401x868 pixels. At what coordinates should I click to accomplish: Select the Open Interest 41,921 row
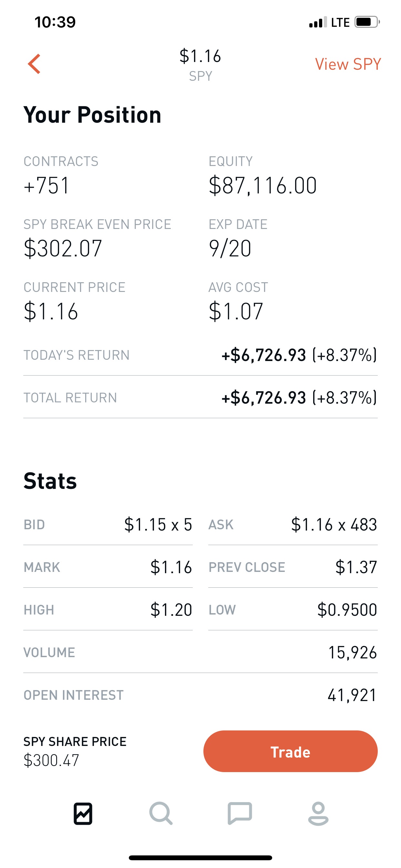click(x=200, y=695)
